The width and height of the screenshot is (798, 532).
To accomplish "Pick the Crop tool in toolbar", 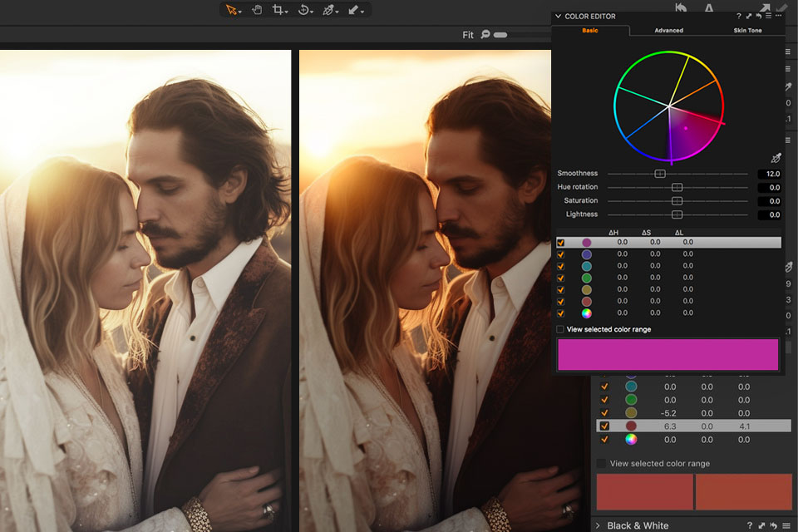I will coord(279,10).
